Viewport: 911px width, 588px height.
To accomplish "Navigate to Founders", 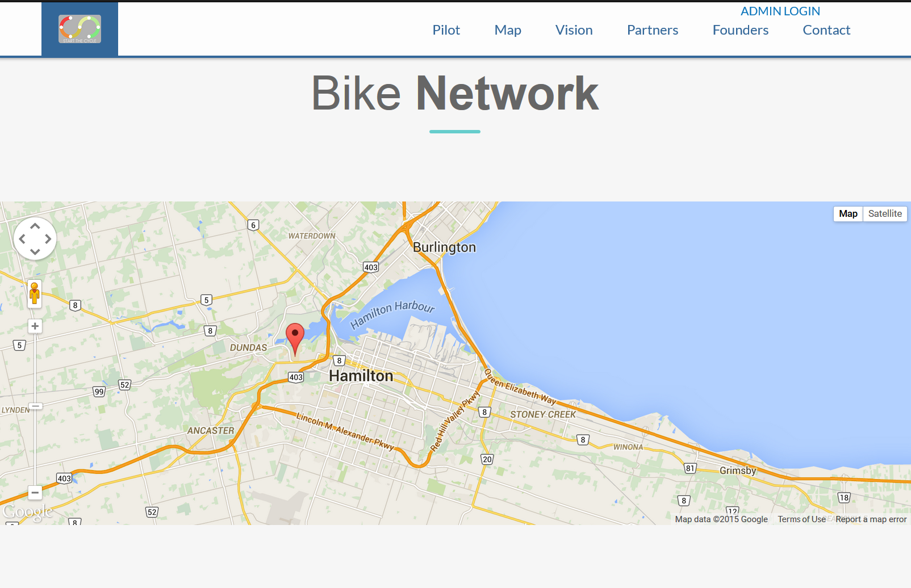I will (x=740, y=30).
